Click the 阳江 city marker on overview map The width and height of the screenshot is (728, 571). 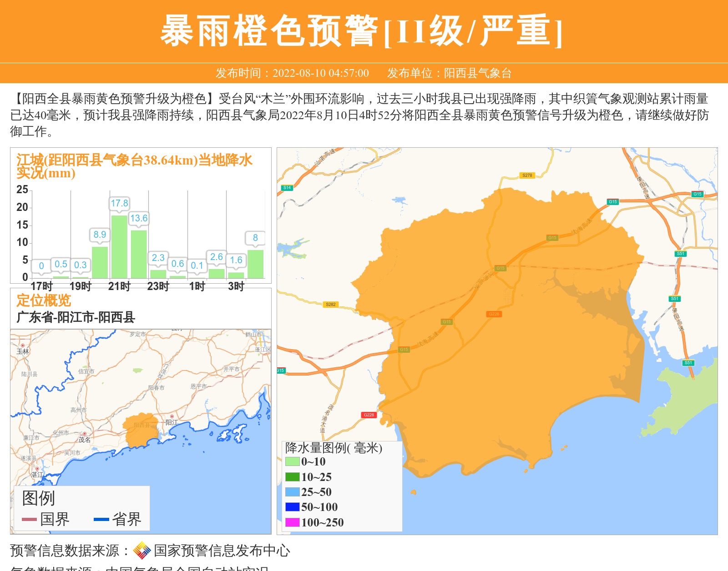pos(172,416)
